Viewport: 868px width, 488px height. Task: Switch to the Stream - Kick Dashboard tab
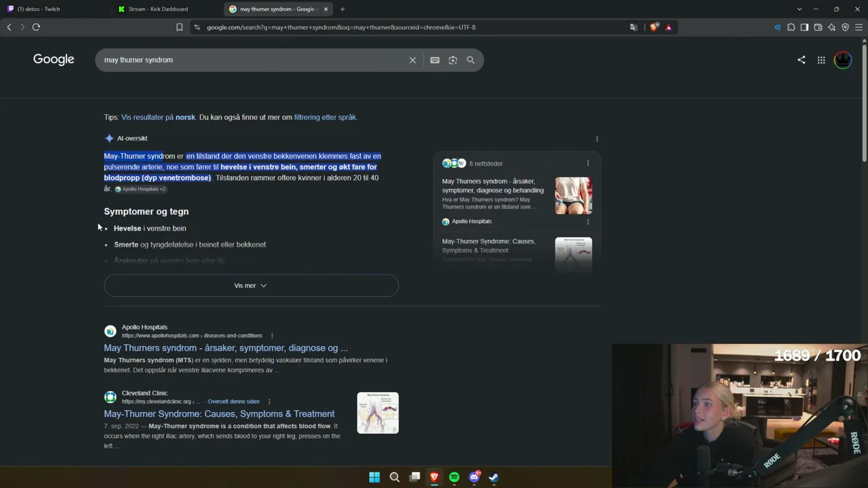(166, 9)
